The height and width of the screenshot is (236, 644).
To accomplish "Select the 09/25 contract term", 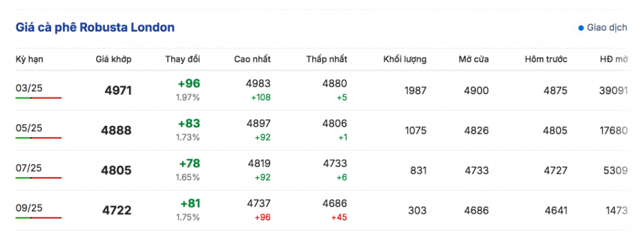I will [29, 207].
